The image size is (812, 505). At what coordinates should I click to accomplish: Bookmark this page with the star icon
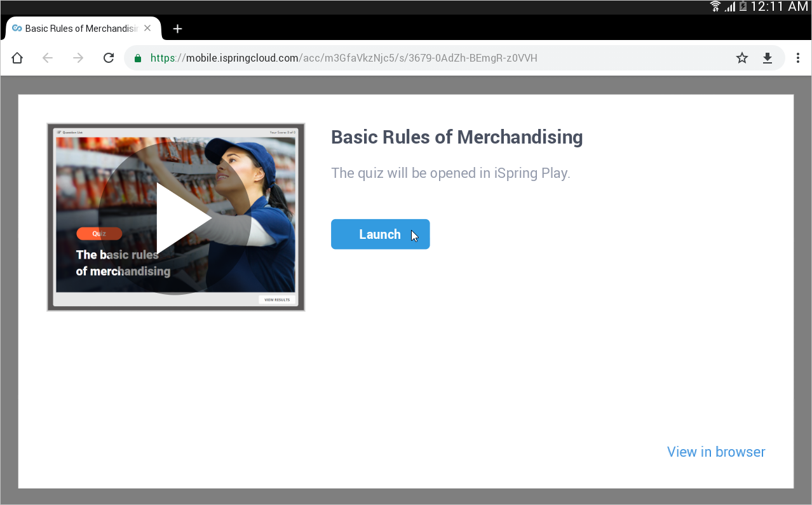click(x=741, y=58)
